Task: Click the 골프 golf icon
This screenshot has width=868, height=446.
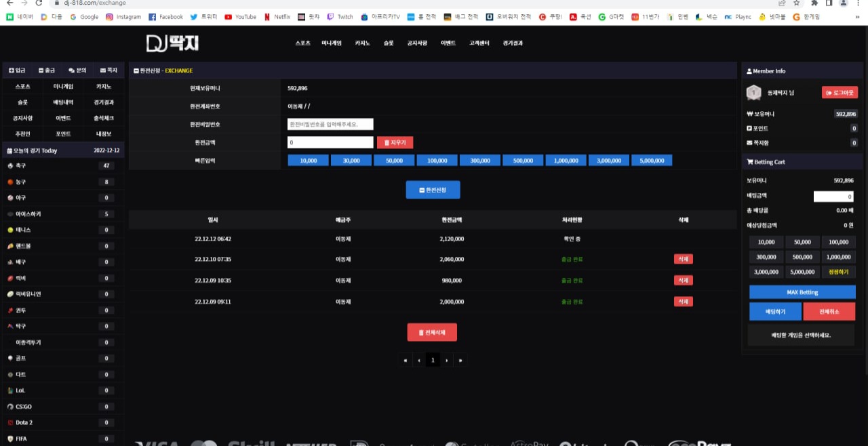Action: (10, 358)
